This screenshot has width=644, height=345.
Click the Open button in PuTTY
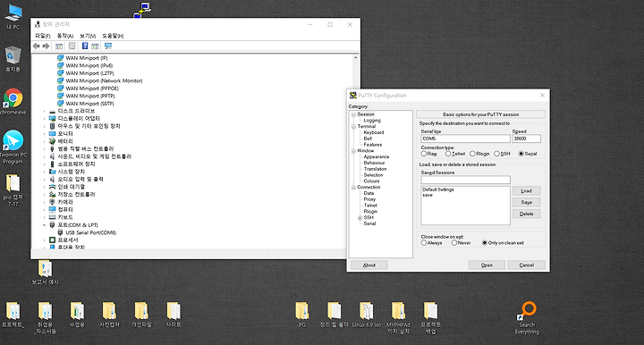[487, 265]
